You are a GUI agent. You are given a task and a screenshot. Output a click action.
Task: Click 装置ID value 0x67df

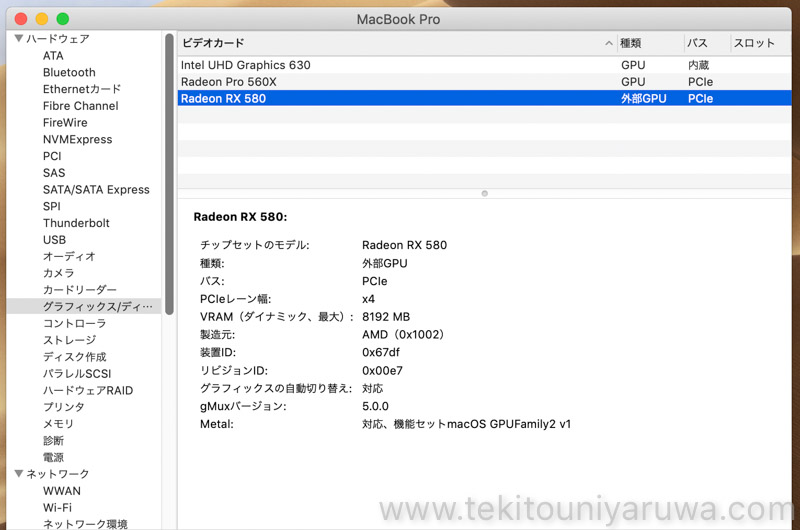pyautogui.click(x=381, y=352)
